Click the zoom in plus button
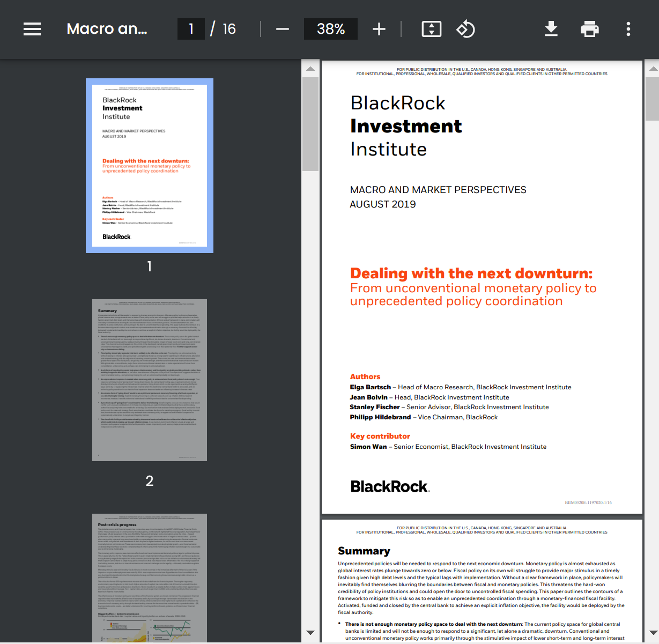Screen dimensions: 659x644 (x=379, y=29)
